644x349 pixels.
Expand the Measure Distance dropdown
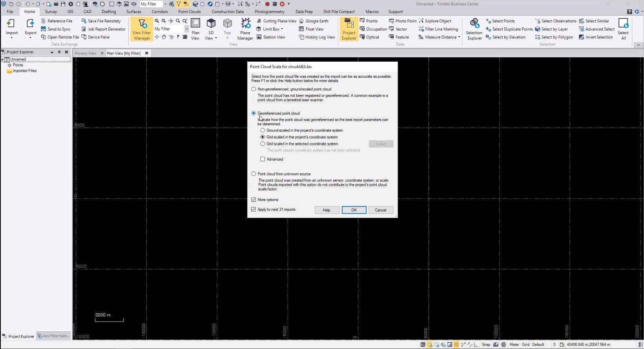[x=459, y=37]
